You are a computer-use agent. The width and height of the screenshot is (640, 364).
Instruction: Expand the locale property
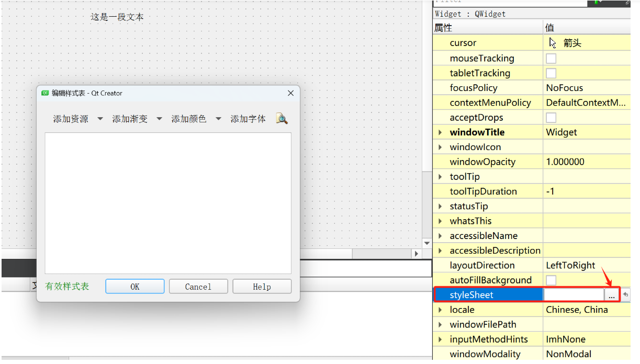click(440, 310)
